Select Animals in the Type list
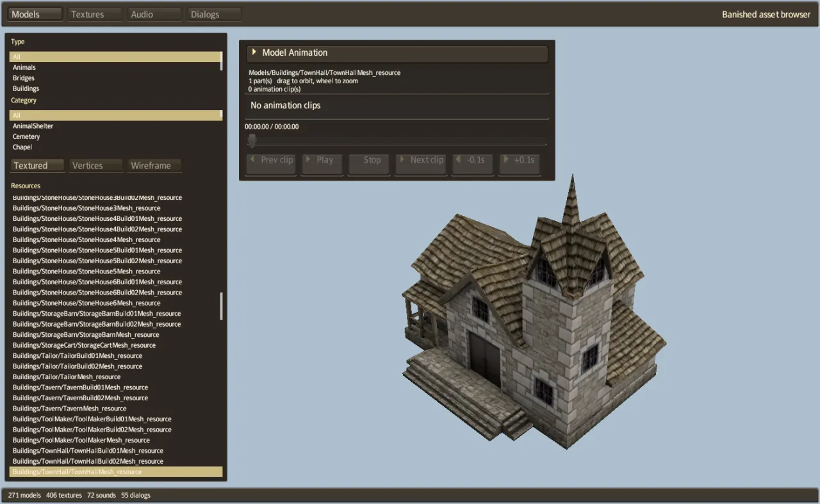820x504 pixels. click(x=115, y=67)
